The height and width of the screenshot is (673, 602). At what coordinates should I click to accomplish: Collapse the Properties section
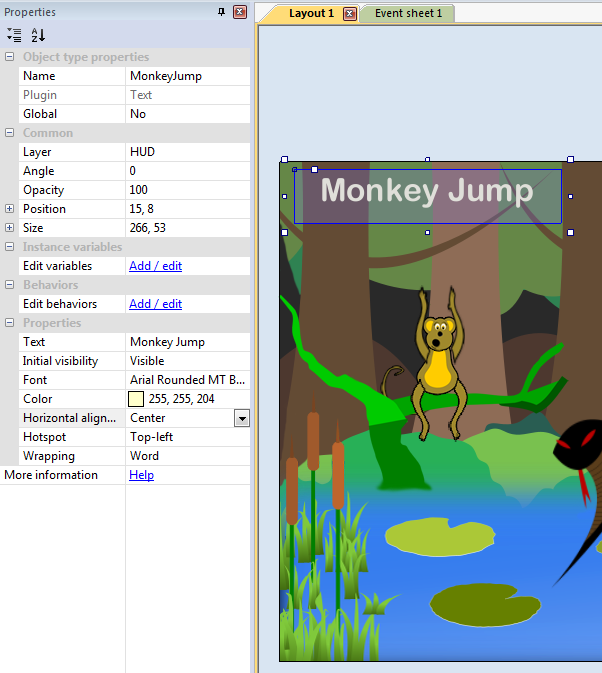pyautogui.click(x=9, y=323)
